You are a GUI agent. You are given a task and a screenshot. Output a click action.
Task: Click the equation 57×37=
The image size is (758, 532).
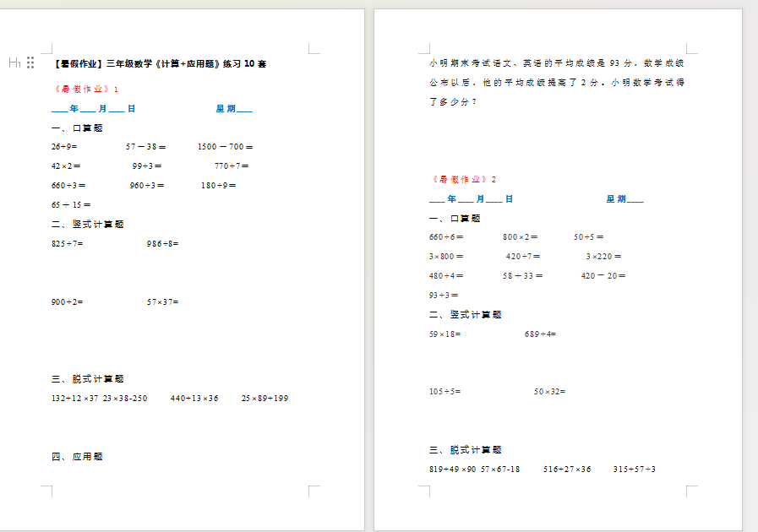click(x=163, y=302)
